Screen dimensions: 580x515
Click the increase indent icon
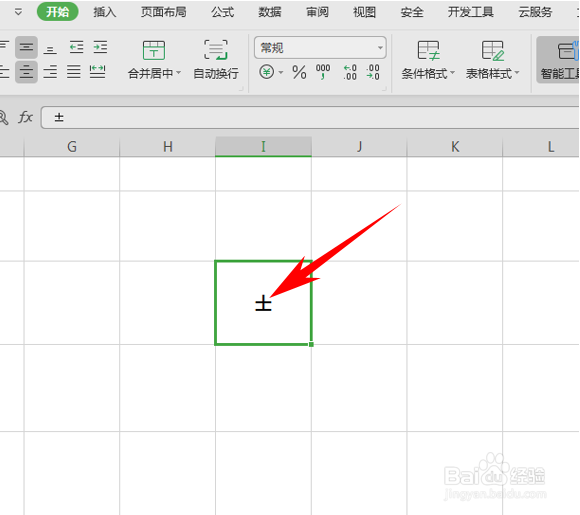[x=100, y=47]
